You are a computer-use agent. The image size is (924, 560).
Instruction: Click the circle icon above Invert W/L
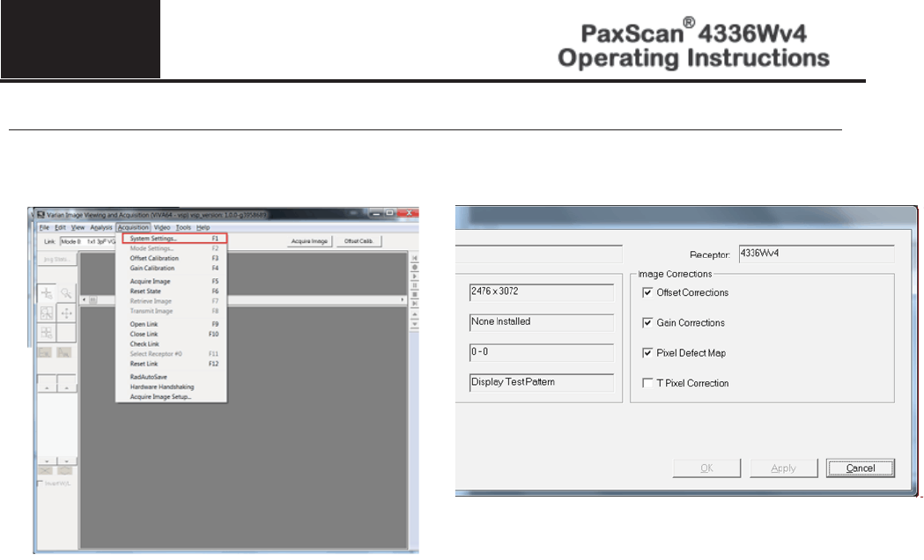(64, 470)
